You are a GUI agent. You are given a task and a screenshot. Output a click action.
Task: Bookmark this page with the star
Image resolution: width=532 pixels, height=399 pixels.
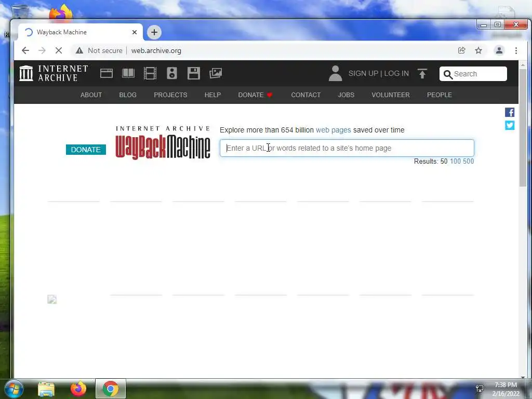(x=478, y=50)
